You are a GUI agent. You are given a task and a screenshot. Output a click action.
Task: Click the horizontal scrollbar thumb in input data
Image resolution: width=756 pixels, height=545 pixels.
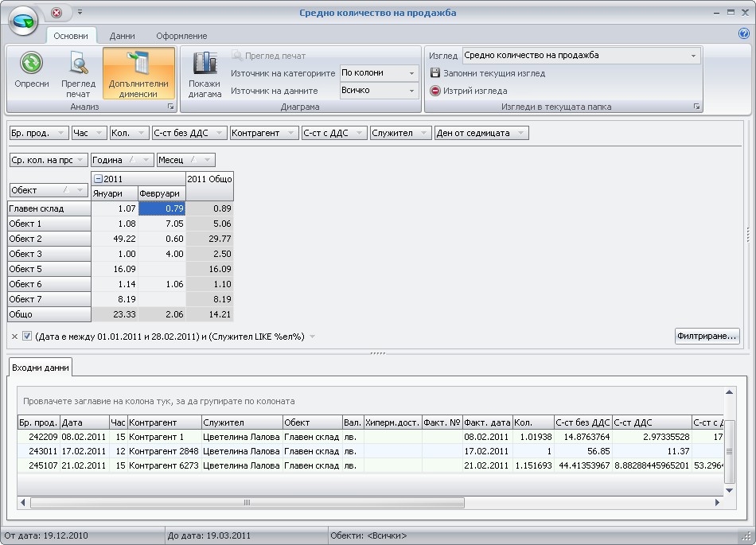[x=247, y=503]
